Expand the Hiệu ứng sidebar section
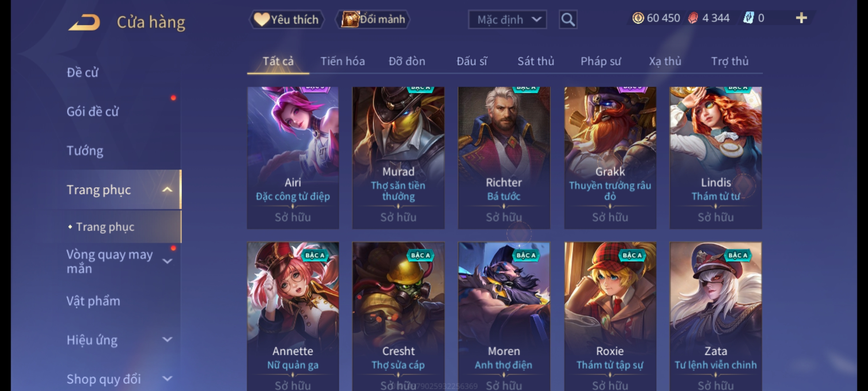Image resolution: width=868 pixels, height=391 pixels. pyautogui.click(x=167, y=340)
